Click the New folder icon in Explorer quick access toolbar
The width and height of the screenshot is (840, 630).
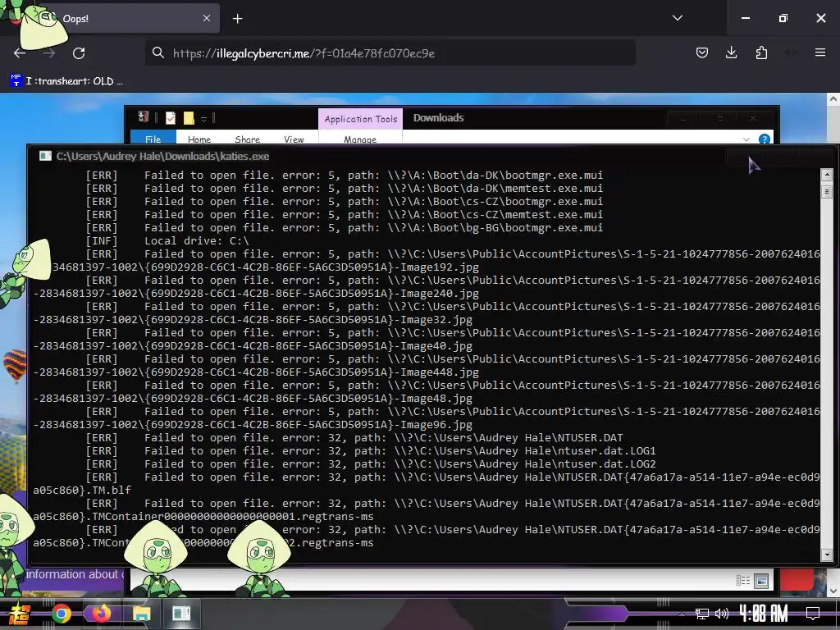click(x=189, y=118)
